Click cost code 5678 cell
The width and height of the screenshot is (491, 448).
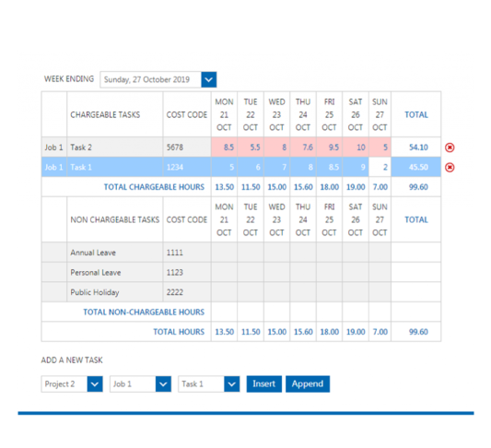[x=187, y=147]
